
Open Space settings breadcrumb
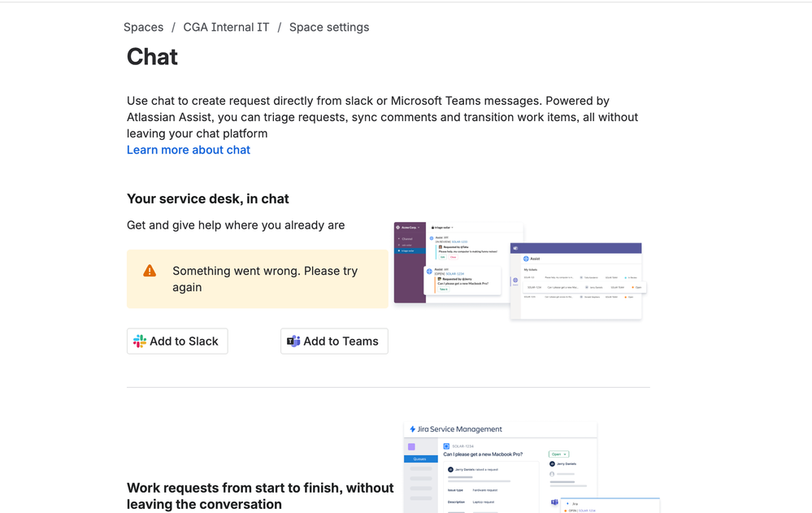[x=329, y=28]
